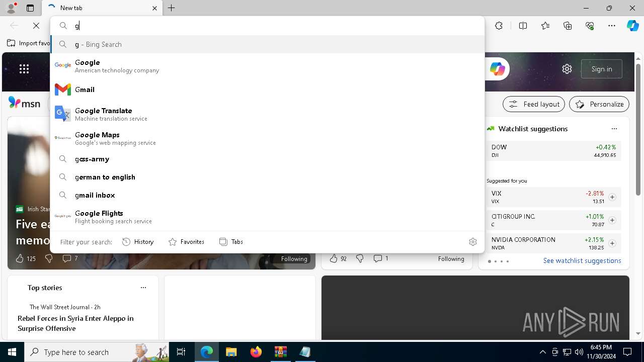Filter search by Tabs
The image size is (644, 362).
[x=231, y=242]
